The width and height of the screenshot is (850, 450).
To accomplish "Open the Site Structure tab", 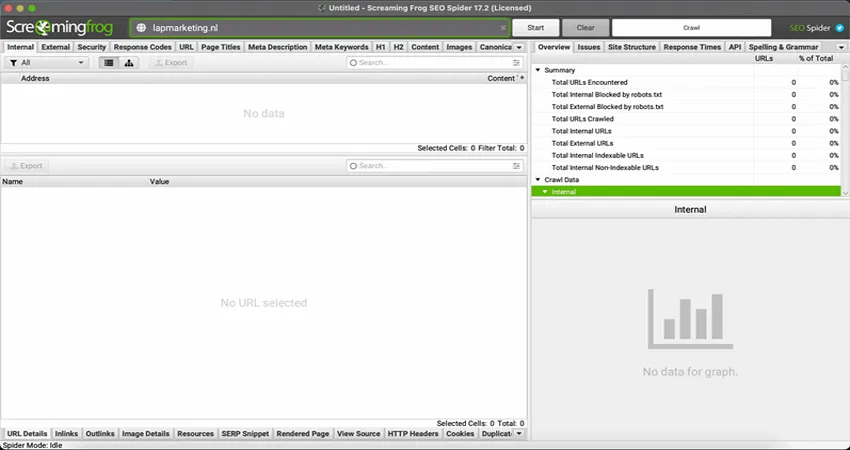I will [x=632, y=47].
